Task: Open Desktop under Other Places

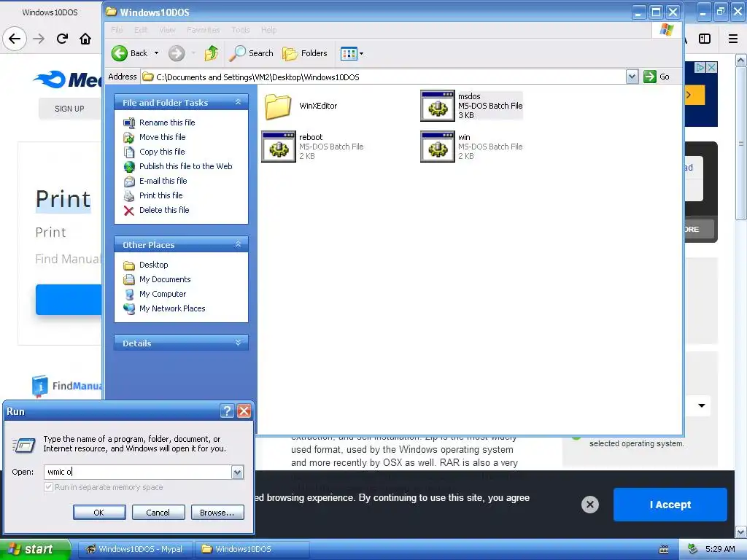Action: coord(153,265)
